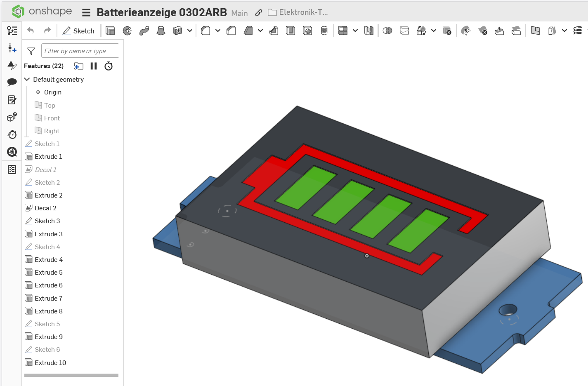
Task: Open dropdown next to pattern tool
Action: tap(355, 31)
